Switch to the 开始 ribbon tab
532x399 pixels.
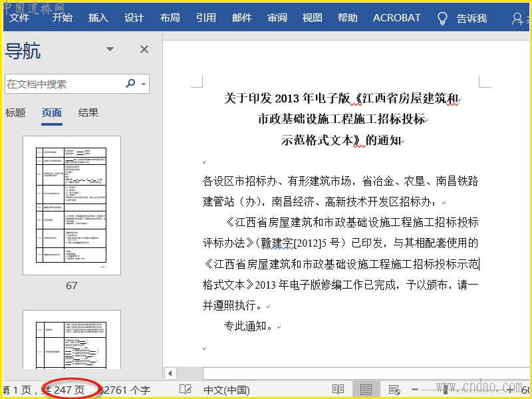pos(63,18)
